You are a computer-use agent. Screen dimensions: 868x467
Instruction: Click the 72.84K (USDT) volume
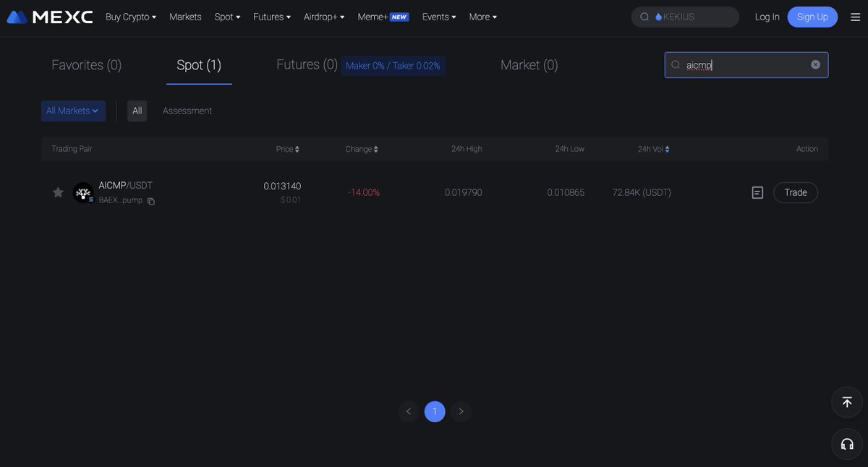tap(642, 192)
